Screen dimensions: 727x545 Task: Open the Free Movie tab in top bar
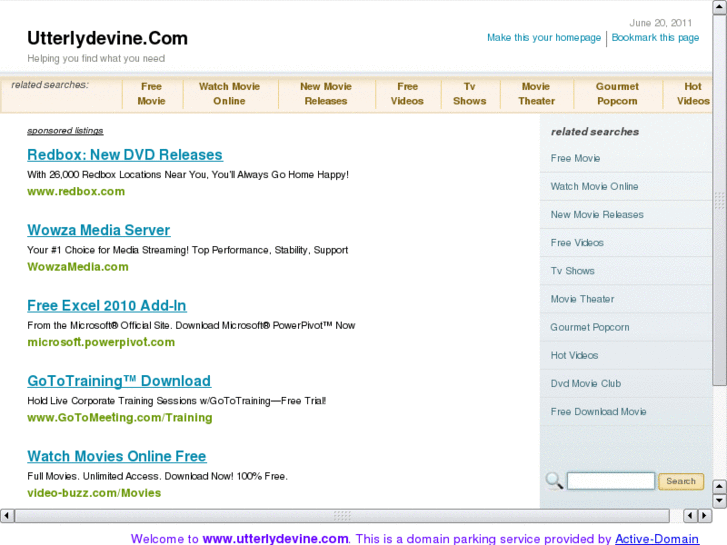pyautogui.click(x=152, y=94)
